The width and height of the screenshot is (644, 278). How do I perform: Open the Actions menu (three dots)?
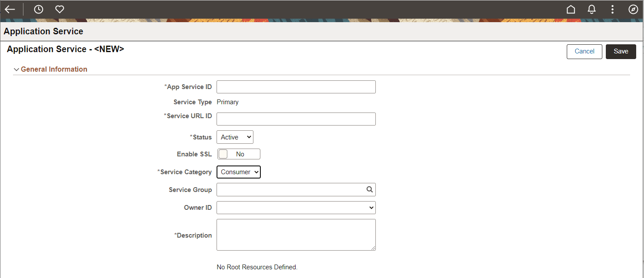612,9
